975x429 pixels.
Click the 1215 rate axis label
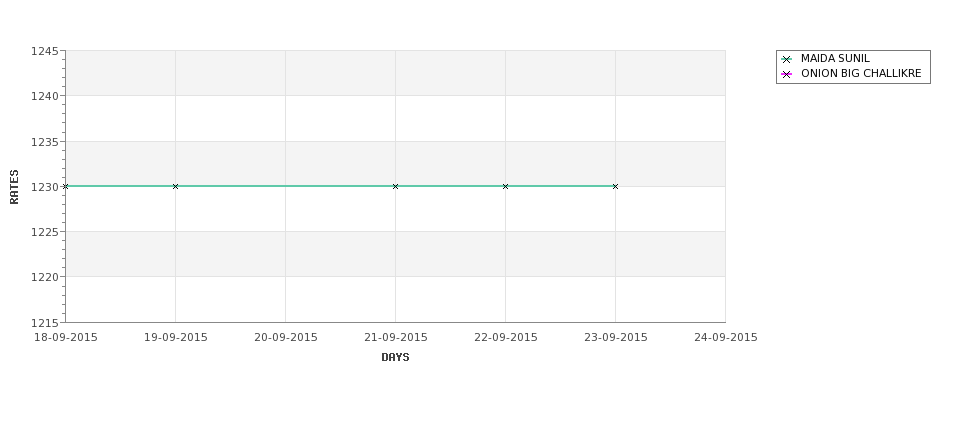point(45,323)
